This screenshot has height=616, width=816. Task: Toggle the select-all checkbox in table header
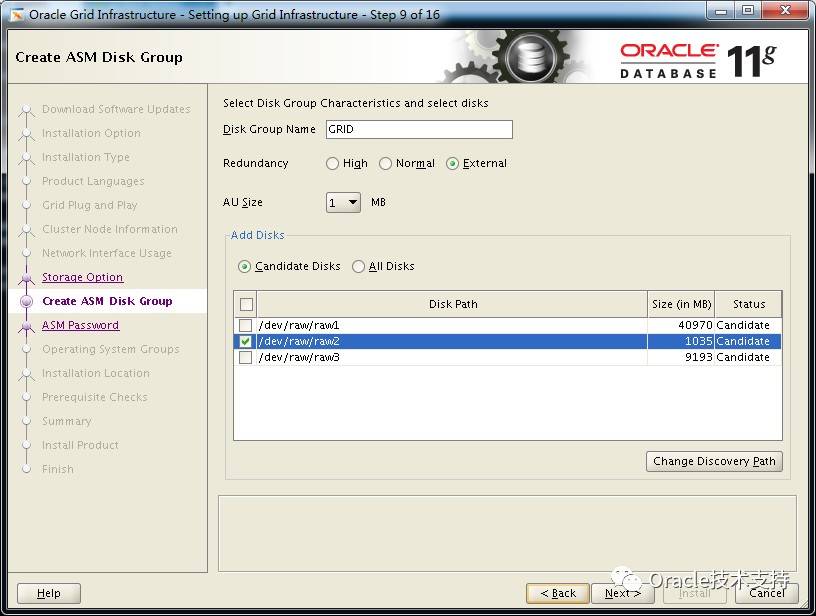pyautogui.click(x=246, y=304)
